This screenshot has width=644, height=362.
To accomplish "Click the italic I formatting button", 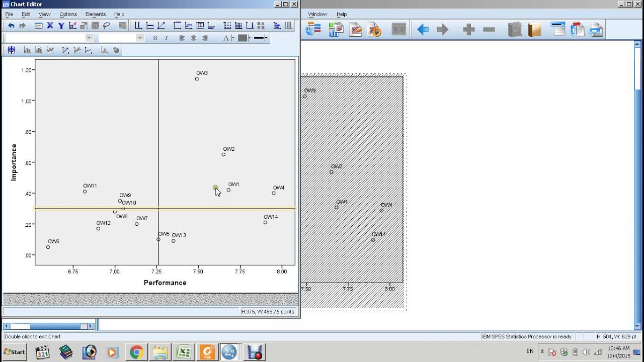I will (x=167, y=38).
